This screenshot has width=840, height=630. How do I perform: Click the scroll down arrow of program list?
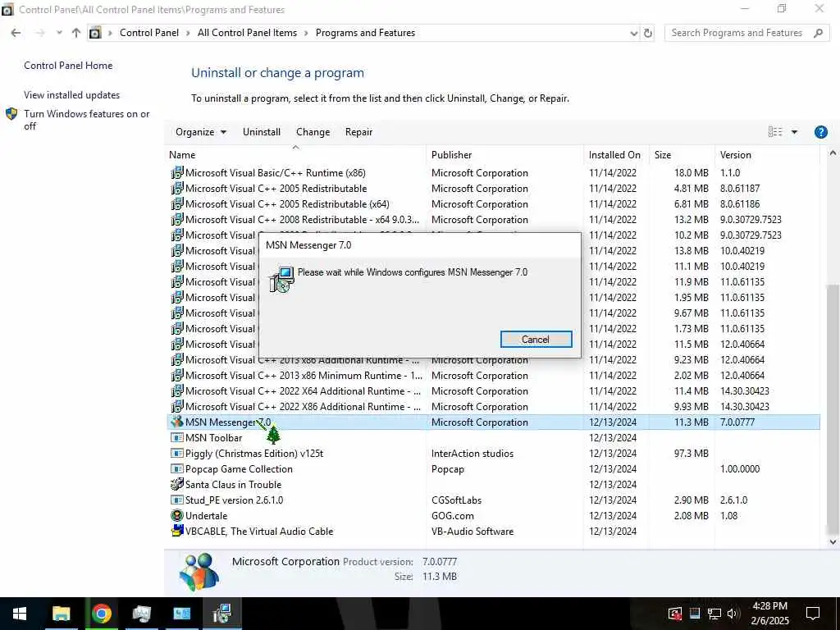833,541
